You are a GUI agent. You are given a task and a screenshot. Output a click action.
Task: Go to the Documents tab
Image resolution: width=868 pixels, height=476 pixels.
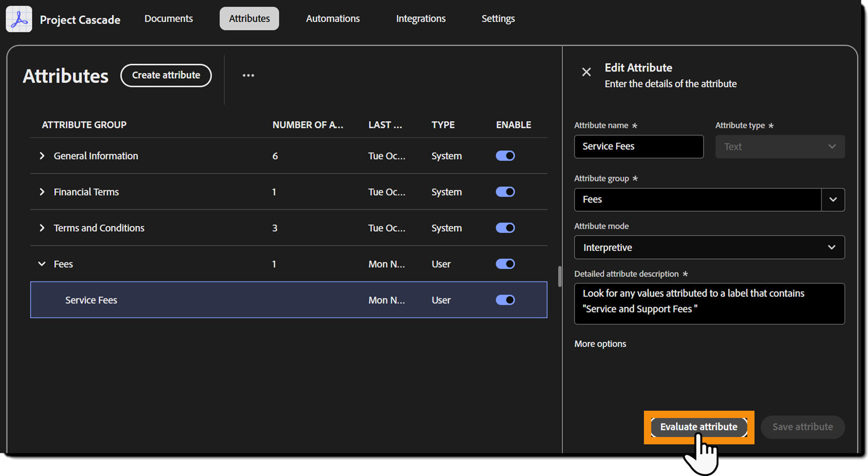pos(169,18)
